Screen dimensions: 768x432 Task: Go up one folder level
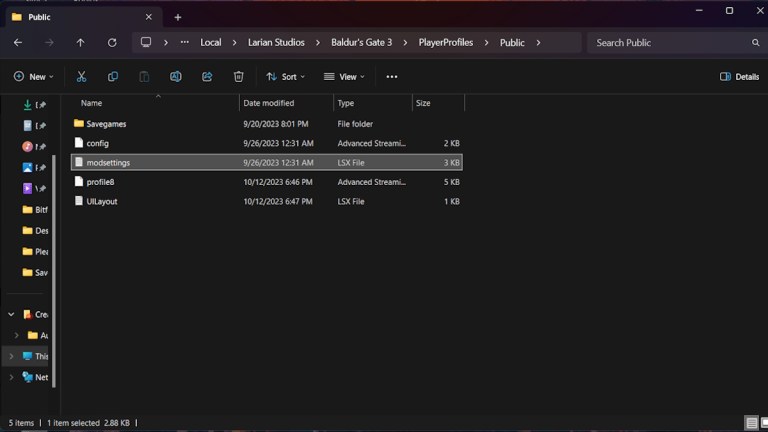(x=81, y=43)
